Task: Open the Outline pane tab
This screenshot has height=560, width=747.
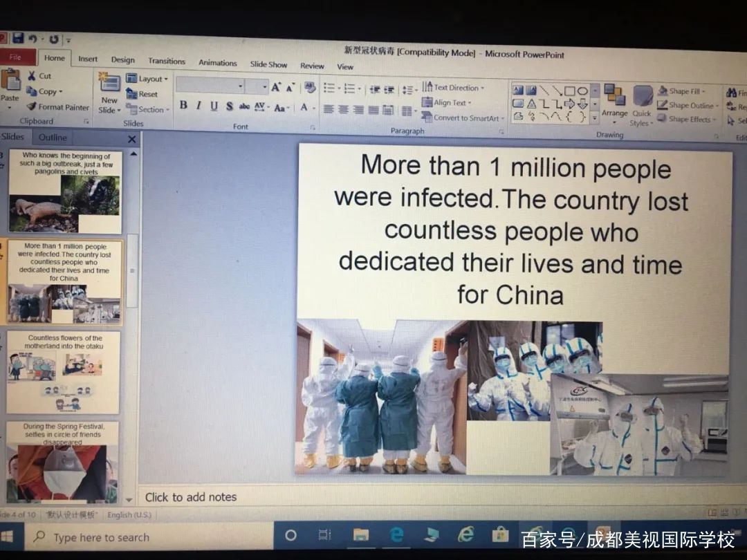Action: [x=53, y=138]
